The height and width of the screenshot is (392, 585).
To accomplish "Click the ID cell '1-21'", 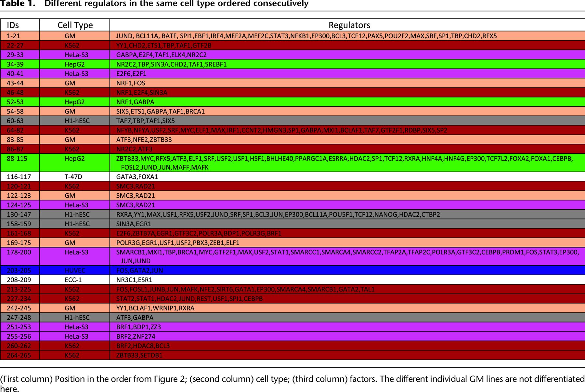I will click(x=14, y=36).
